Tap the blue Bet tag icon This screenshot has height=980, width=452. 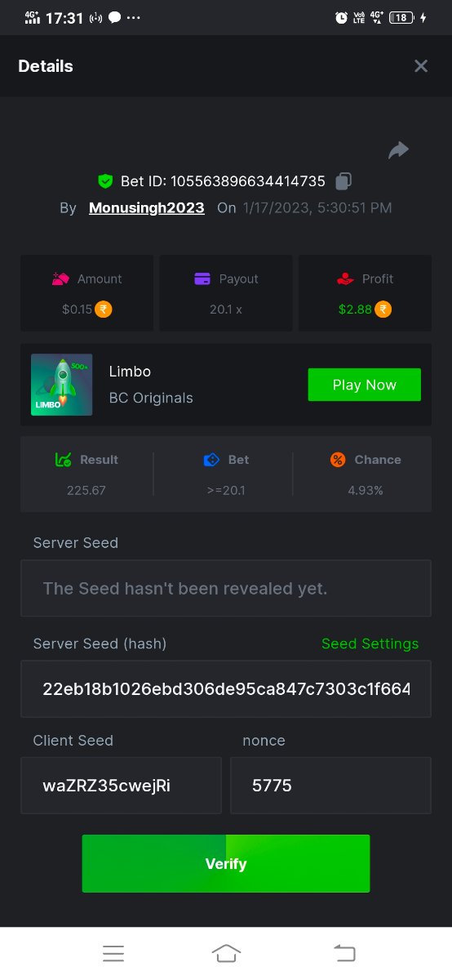coord(211,460)
